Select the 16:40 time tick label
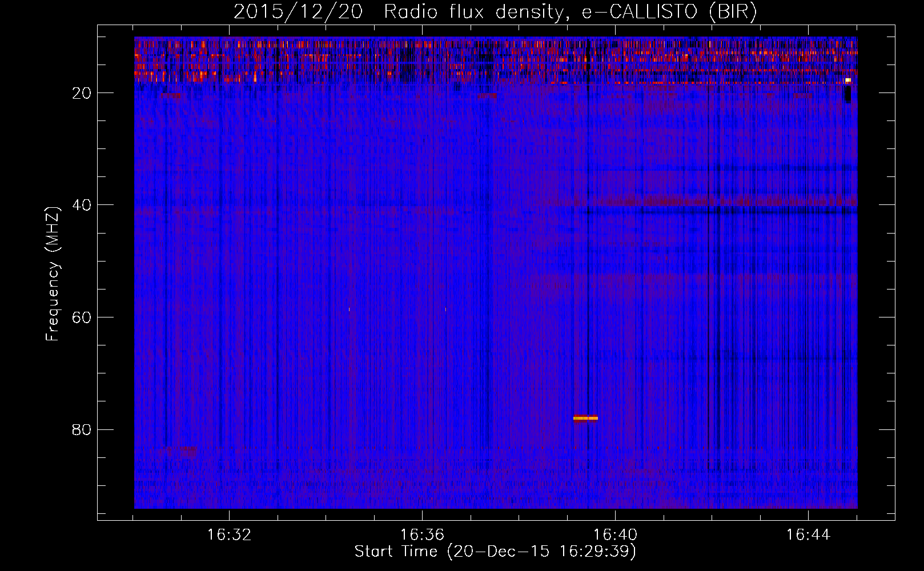Image resolution: width=924 pixels, height=571 pixels. pos(615,535)
